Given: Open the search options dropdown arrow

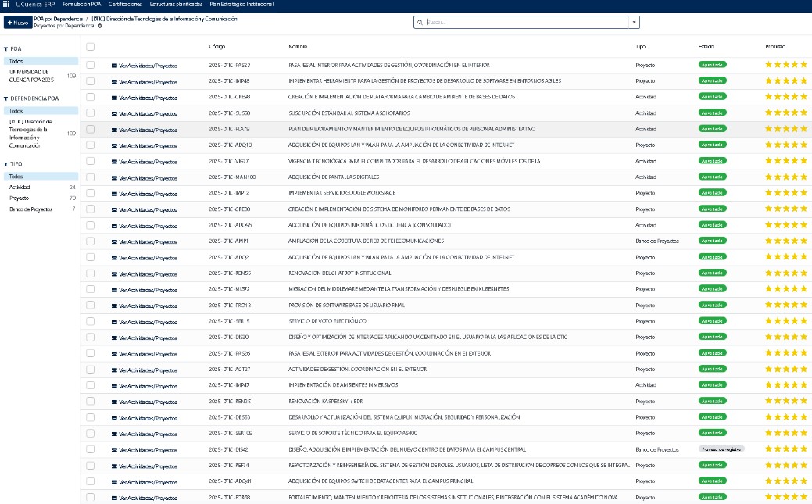Looking at the screenshot, I should (x=633, y=23).
